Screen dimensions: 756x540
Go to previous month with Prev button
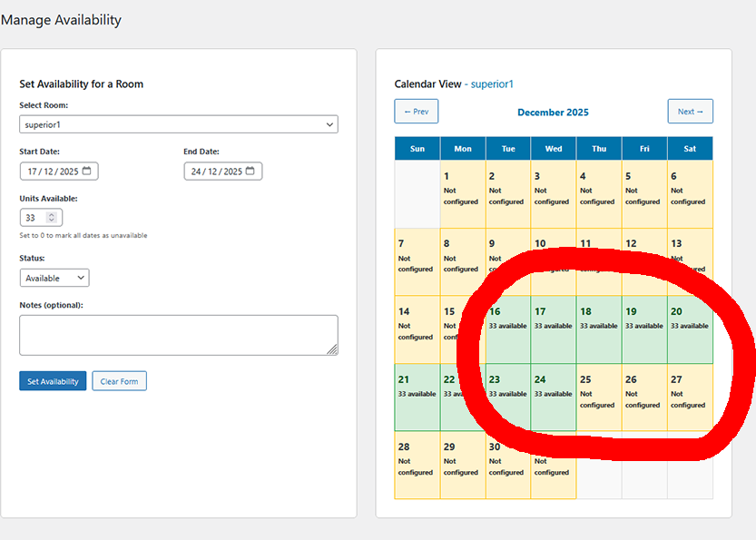coord(416,112)
